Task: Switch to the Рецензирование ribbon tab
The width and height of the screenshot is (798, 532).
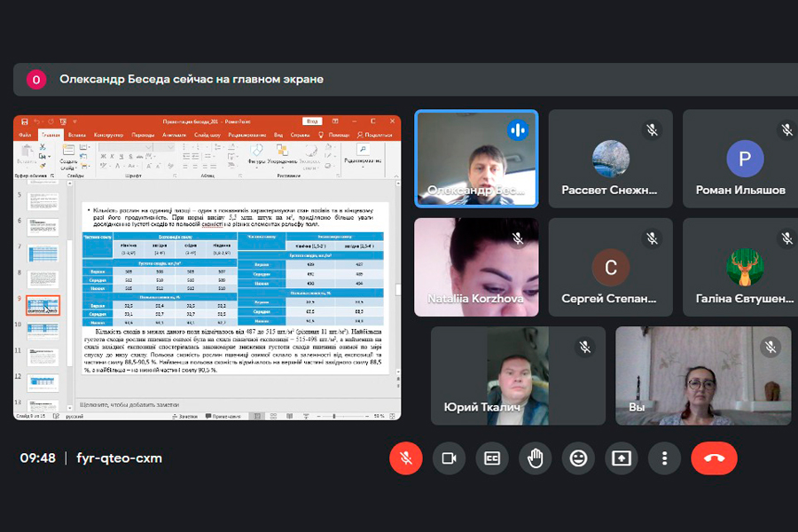Action: tap(246, 135)
